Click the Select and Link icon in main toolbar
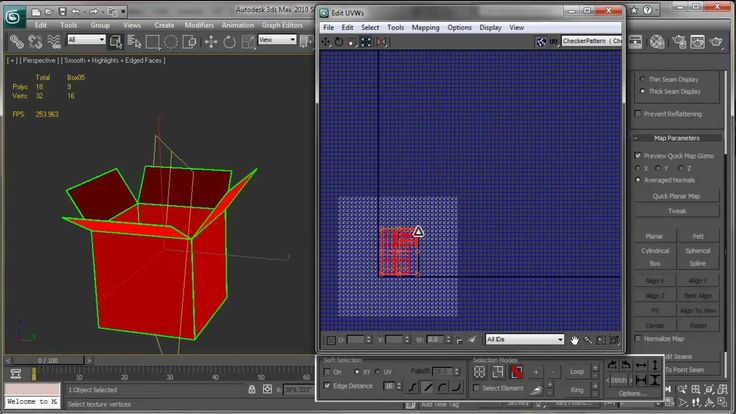This screenshot has height=414, width=736. [x=16, y=42]
